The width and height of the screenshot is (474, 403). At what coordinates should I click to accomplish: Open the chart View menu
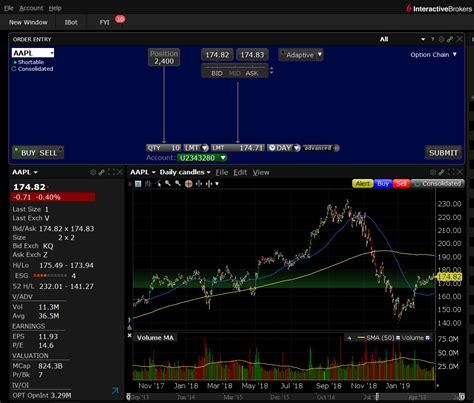261,172
